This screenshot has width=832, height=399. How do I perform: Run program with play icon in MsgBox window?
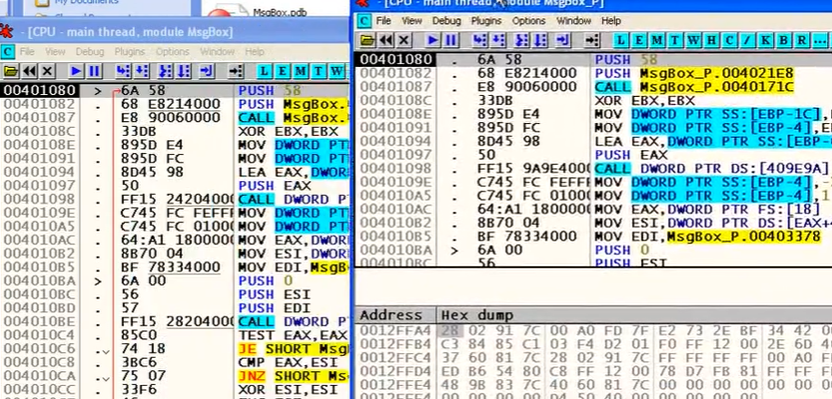click(76, 71)
